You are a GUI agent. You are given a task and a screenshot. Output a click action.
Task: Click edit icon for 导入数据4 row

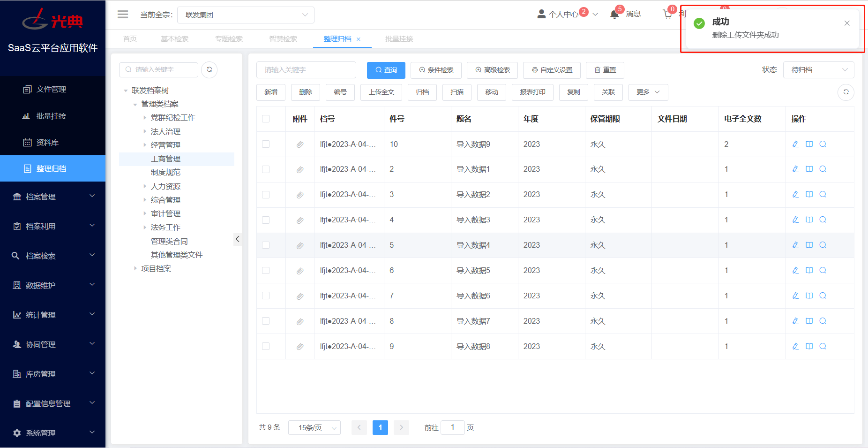pyautogui.click(x=795, y=245)
